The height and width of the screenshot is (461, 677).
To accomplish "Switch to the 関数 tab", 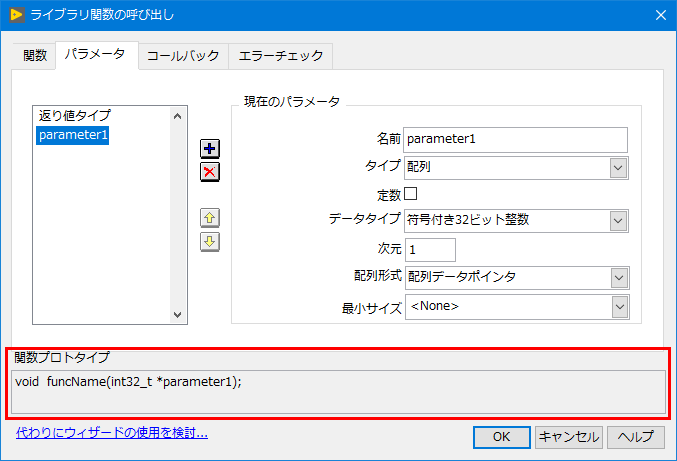I will tap(35, 56).
